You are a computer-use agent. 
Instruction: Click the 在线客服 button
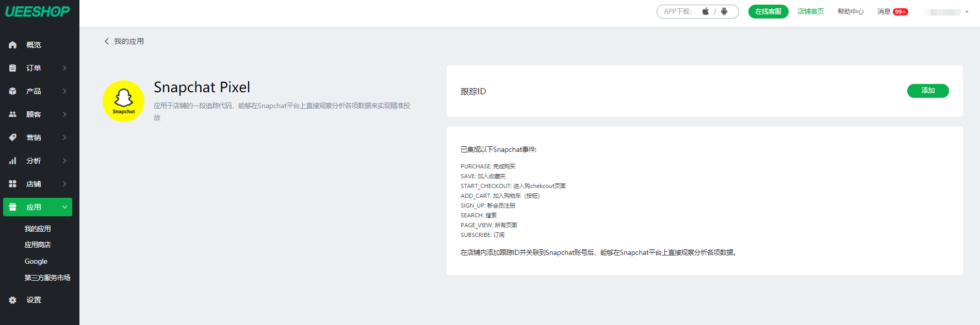(768, 11)
